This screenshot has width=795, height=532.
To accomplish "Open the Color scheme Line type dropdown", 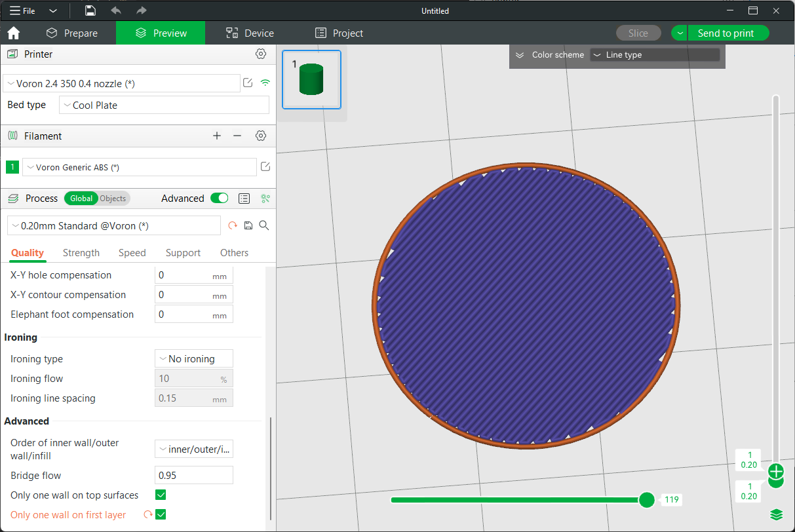I will [x=654, y=55].
